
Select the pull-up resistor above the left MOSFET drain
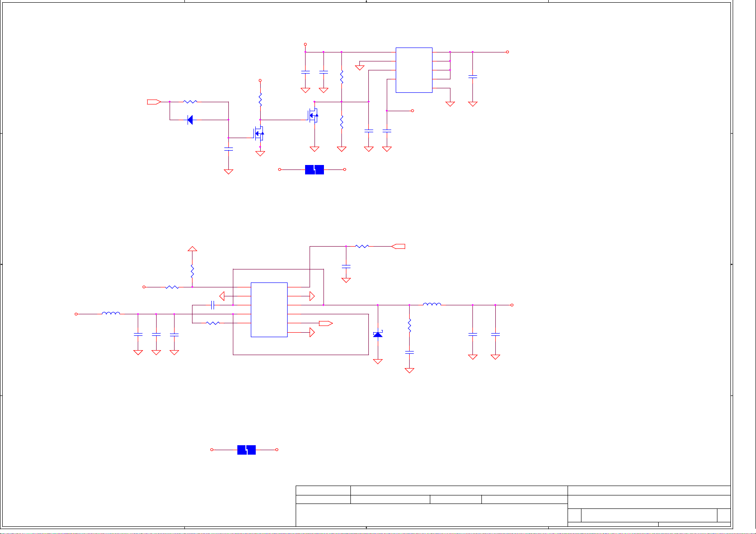point(260,100)
